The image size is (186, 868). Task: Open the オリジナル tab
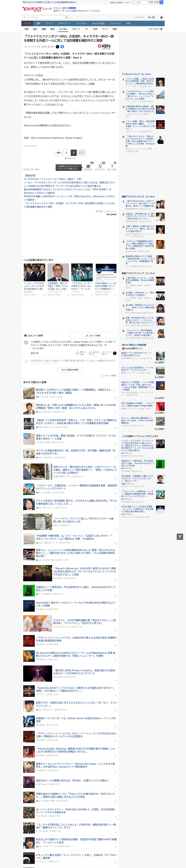(81, 24)
